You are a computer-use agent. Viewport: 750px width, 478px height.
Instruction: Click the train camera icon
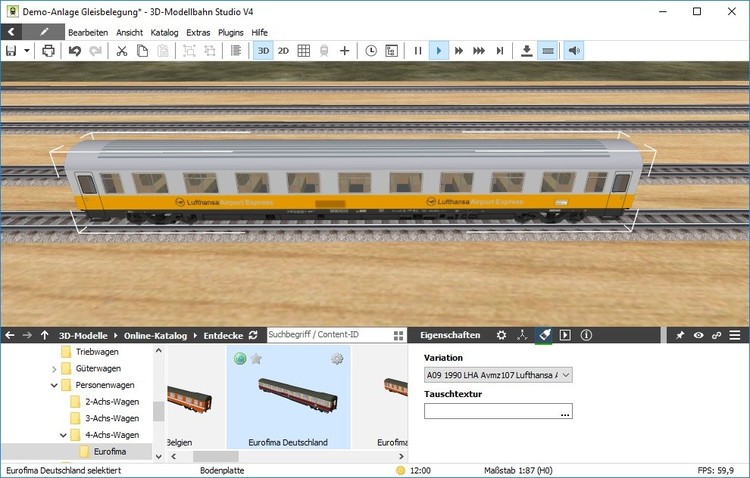(x=324, y=51)
